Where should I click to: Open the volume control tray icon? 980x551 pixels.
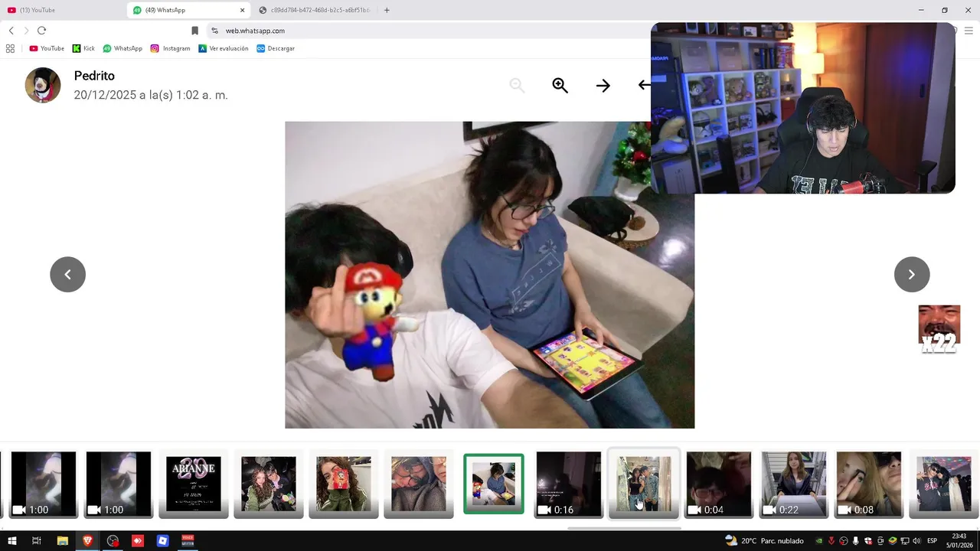point(916,541)
